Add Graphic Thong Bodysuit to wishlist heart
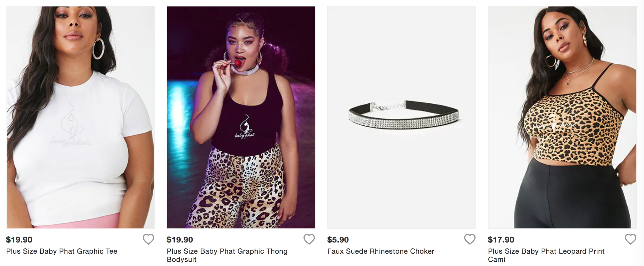This screenshot has width=644, height=266. click(309, 239)
